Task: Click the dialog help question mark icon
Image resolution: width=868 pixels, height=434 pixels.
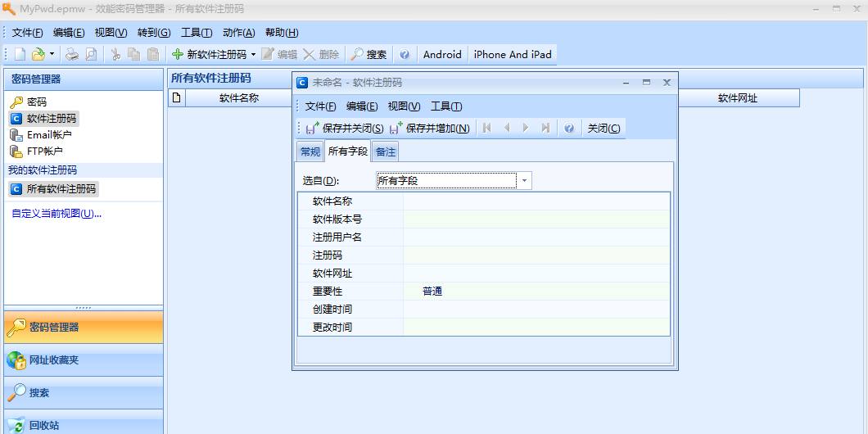Action: 569,129
